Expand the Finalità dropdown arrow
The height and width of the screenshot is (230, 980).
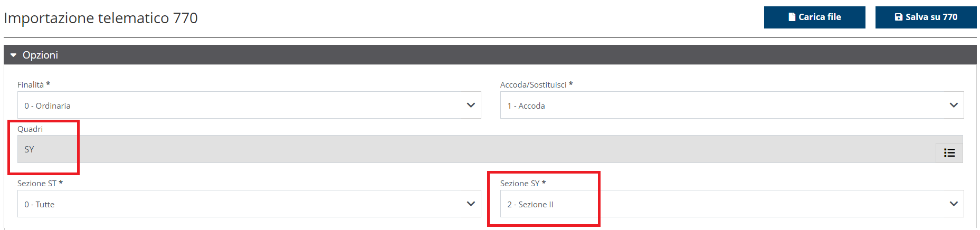471,105
